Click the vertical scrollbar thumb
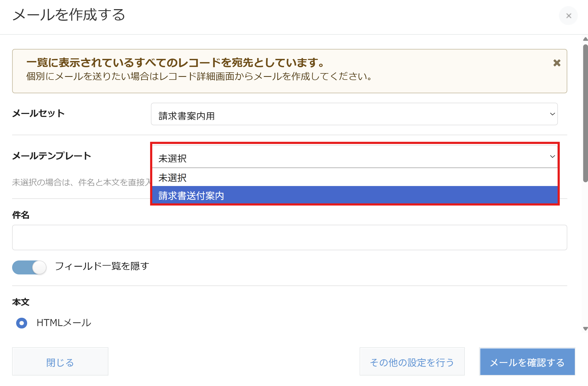Viewport: 588px width, 386px height. pyautogui.click(x=585, y=113)
